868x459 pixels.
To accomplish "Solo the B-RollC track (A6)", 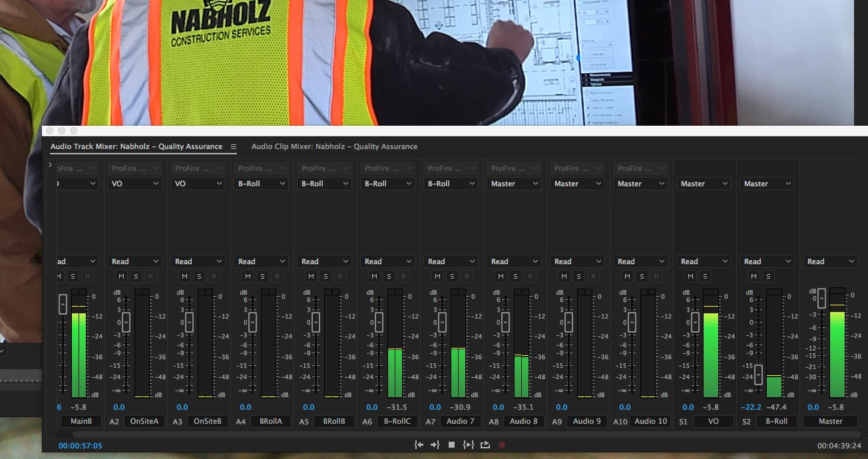I will [389, 277].
